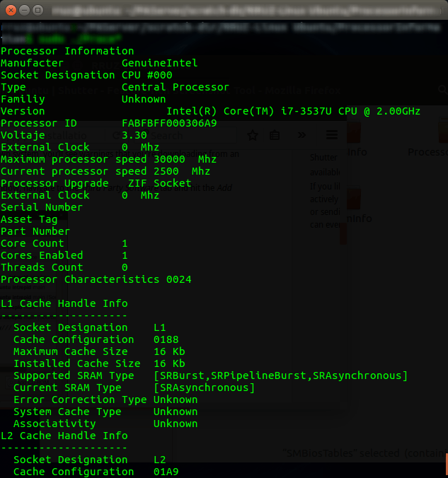
Task: Click the 'L2 Cache Handle Info' heading
Action: tap(64, 436)
